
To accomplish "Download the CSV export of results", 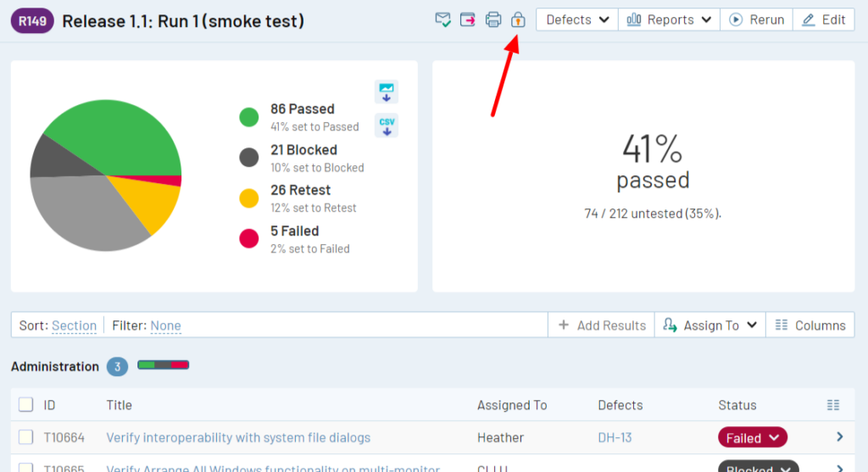I will click(x=387, y=125).
